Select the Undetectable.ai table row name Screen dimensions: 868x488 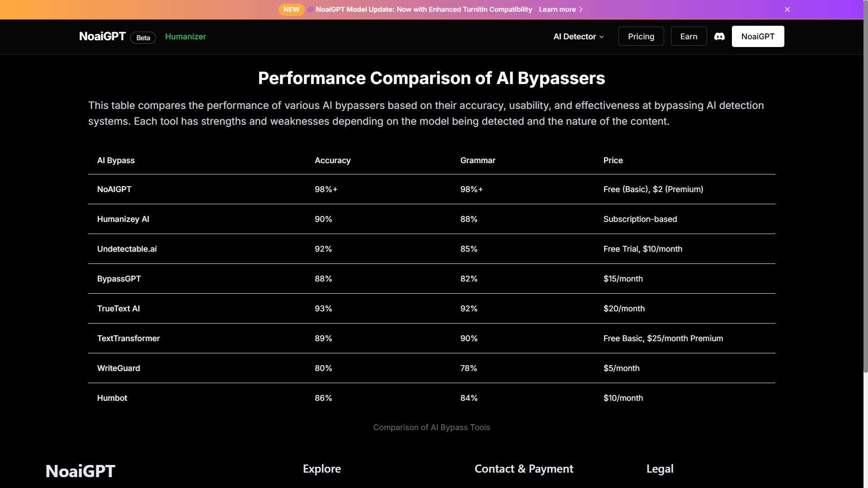[x=127, y=249]
